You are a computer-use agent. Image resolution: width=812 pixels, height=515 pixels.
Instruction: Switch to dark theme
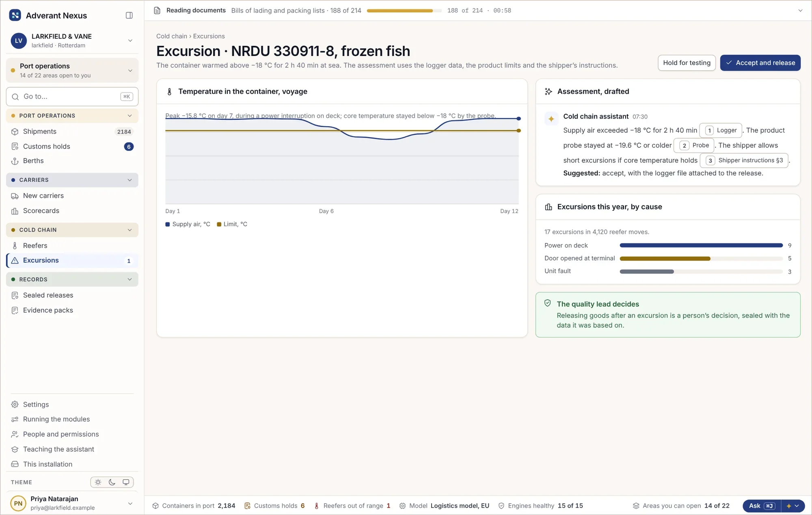[112, 482]
